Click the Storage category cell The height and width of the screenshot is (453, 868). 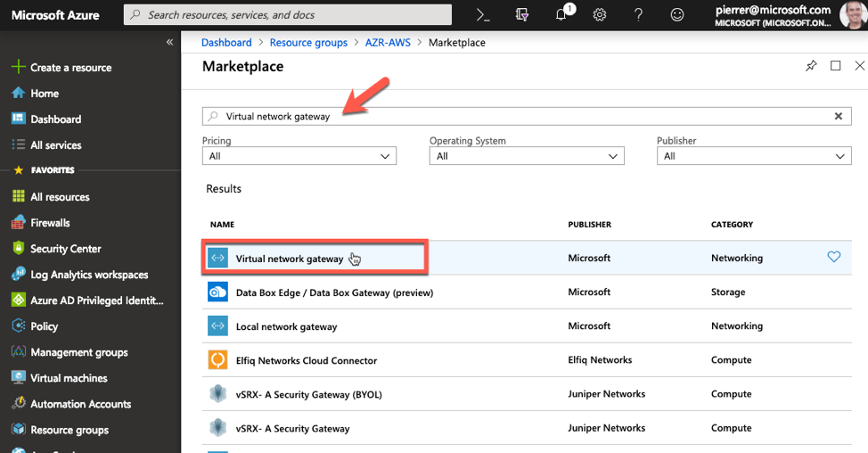[x=728, y=292]
